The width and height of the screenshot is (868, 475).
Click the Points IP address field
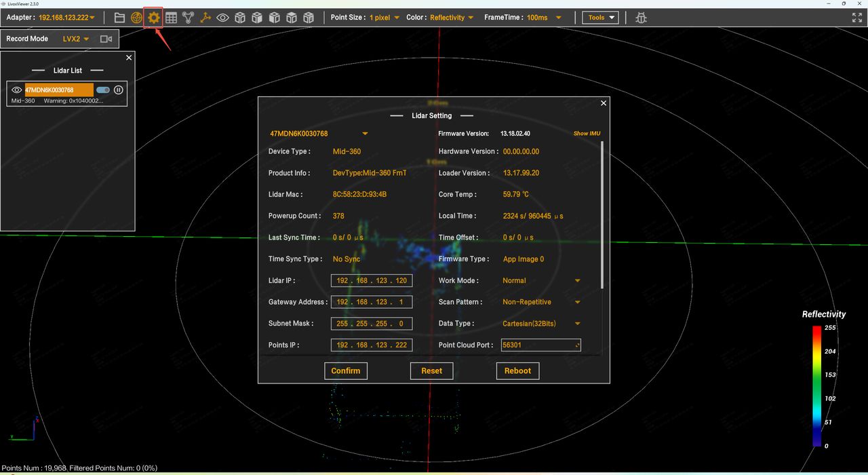(372, 345)
